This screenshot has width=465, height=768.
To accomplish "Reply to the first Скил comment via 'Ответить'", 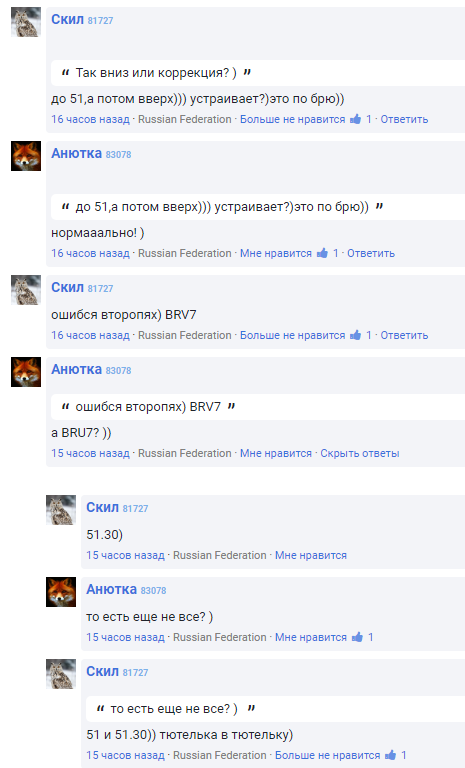I will 404,119.
